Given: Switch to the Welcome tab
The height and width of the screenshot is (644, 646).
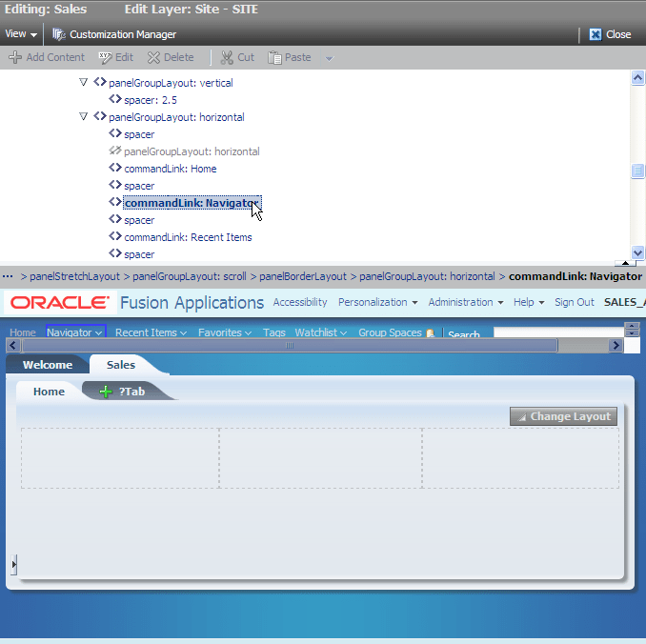Looking at the screenshot, I should [x=48, y=365].
